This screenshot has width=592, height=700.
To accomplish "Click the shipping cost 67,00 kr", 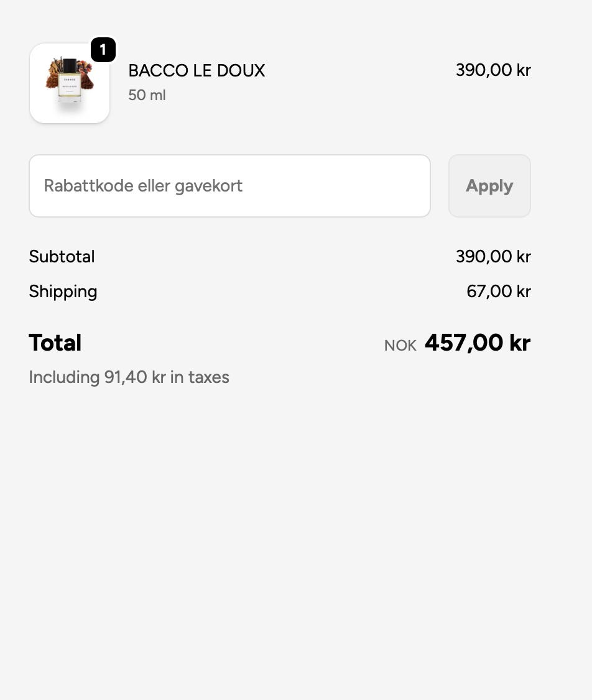I will [x=498, y=292].
